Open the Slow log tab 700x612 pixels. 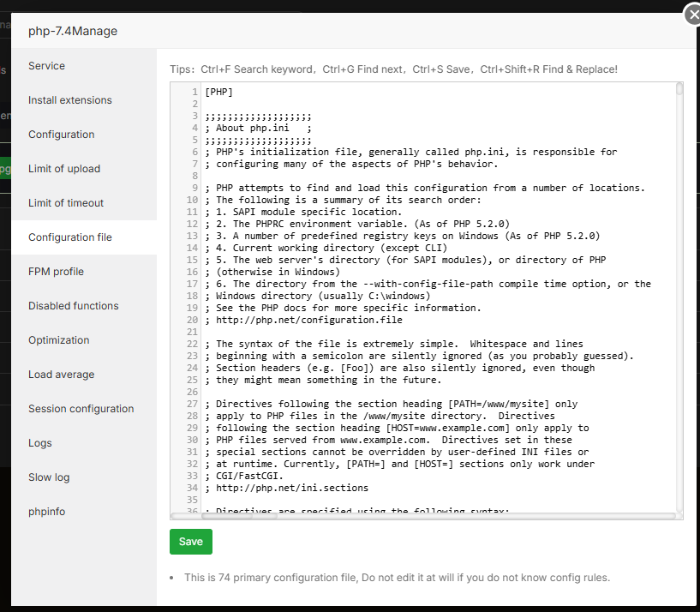pyautogui.click(x=49, y=477)
